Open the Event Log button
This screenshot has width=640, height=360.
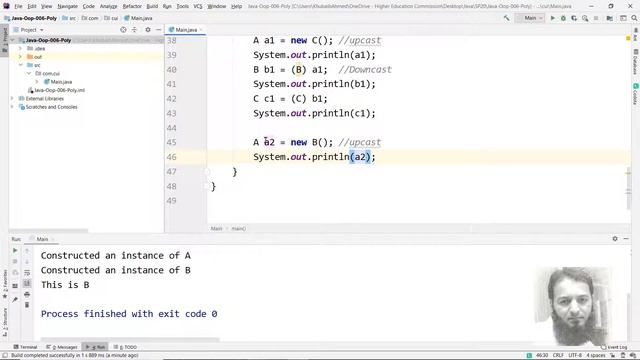pos(614,347)
